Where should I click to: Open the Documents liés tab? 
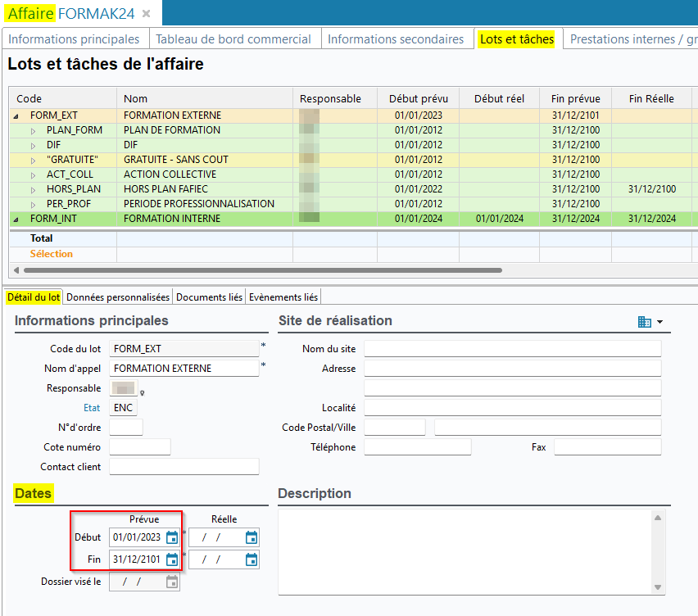tap(209, 297)
